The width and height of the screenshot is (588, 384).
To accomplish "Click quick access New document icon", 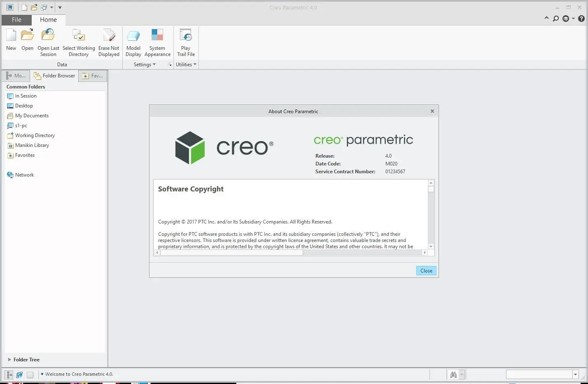I will click(24, 7).
